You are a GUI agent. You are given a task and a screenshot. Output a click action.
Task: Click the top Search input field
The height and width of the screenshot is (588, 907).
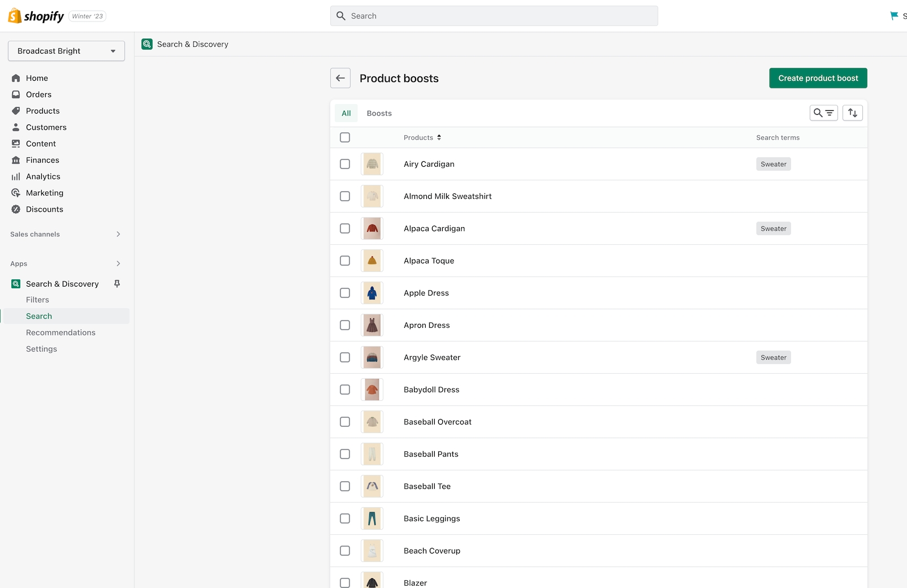click(x=494, y=16)
